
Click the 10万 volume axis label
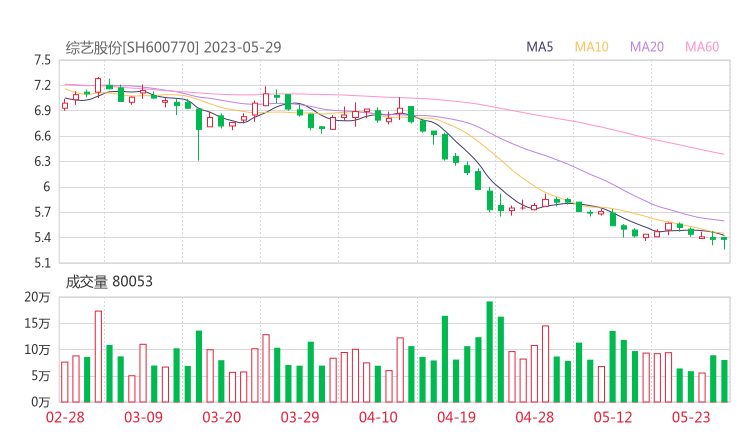(37, 350)
